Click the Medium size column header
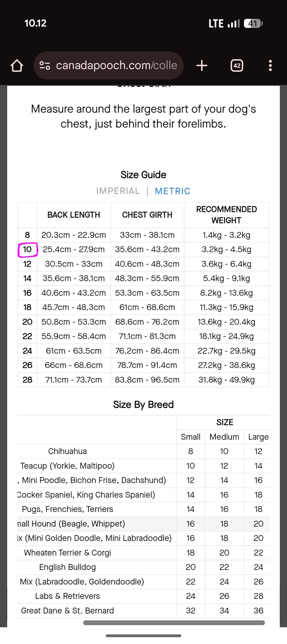This screenshot has height=644, width=287. tap(224, 437)
